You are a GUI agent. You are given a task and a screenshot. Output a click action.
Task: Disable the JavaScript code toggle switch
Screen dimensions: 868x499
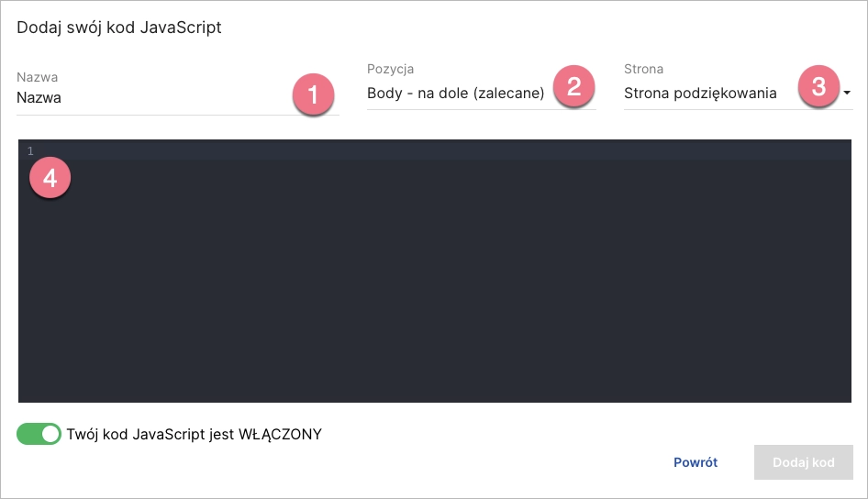(39, 434)
